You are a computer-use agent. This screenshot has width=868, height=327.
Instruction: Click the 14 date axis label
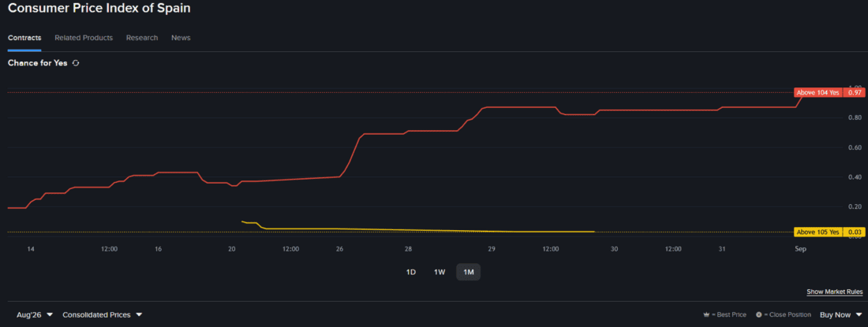(31, 249)
